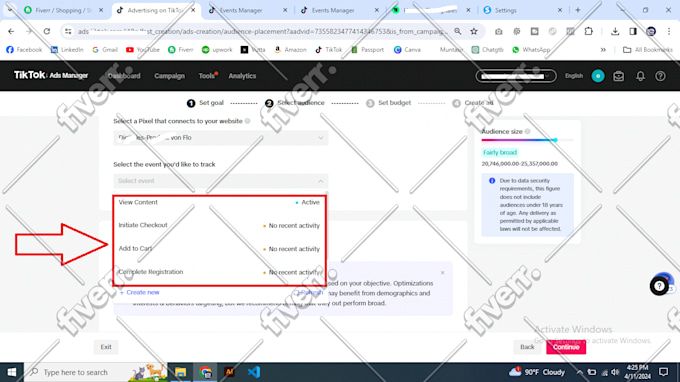Screen dimensions: 680x382
Task: Close the Advertising on TikTok tab
Action: click(193, 10)
